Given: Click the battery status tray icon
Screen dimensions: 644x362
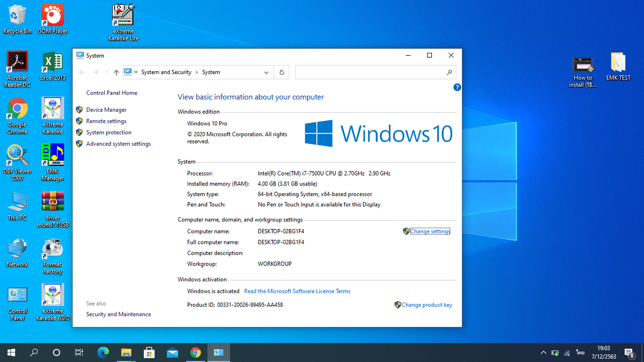Looking at the screenshot, I should [555, 353].
